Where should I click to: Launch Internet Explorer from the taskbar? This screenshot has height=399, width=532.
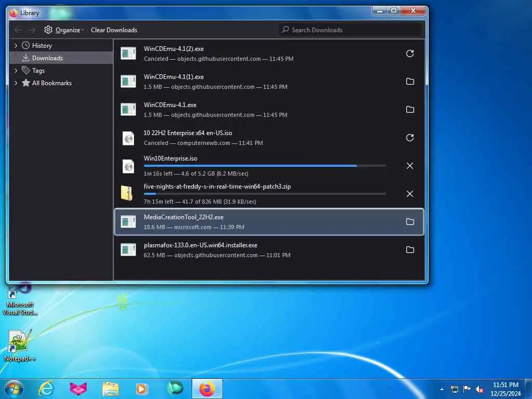tap(46, 389)
